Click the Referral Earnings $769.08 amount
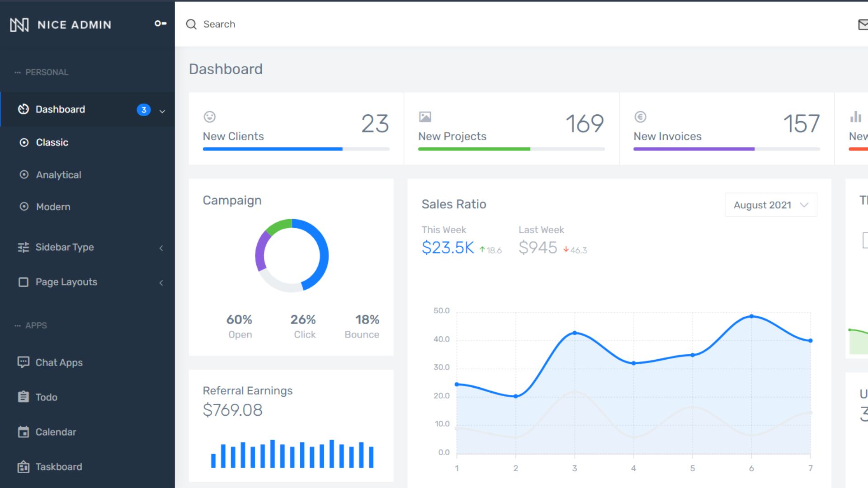Image resolution: width=868 pixels, height=488 pixels. pyautogui.click(x=232, y=410)
